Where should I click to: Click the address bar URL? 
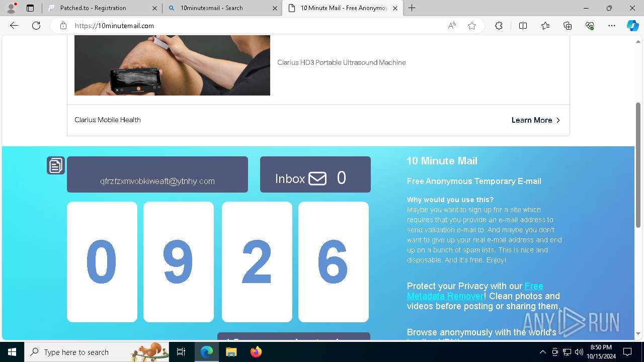[x=115, y=26]
